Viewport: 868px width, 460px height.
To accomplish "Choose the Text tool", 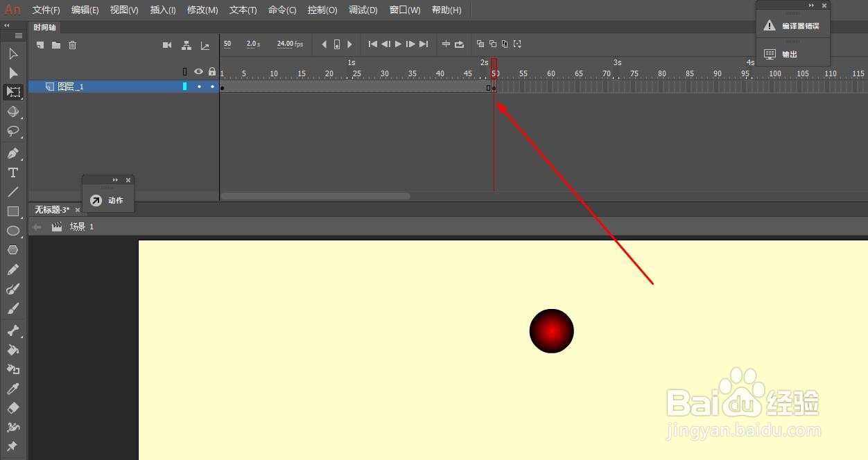I will coord(12,172).
